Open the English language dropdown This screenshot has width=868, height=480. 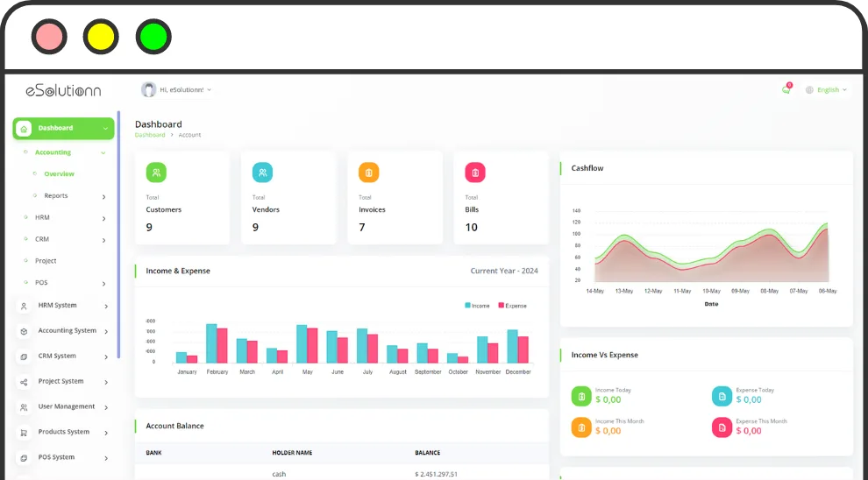[827, 89]
